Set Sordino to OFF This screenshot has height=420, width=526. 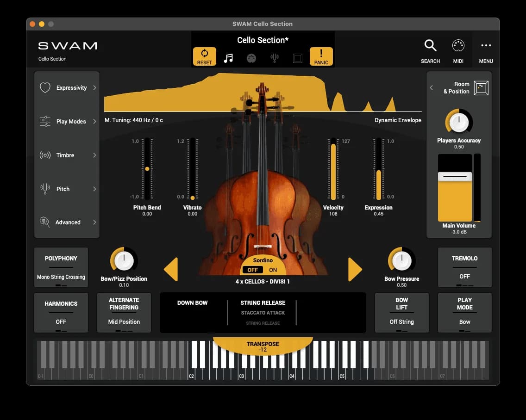[x=252, y=270]
